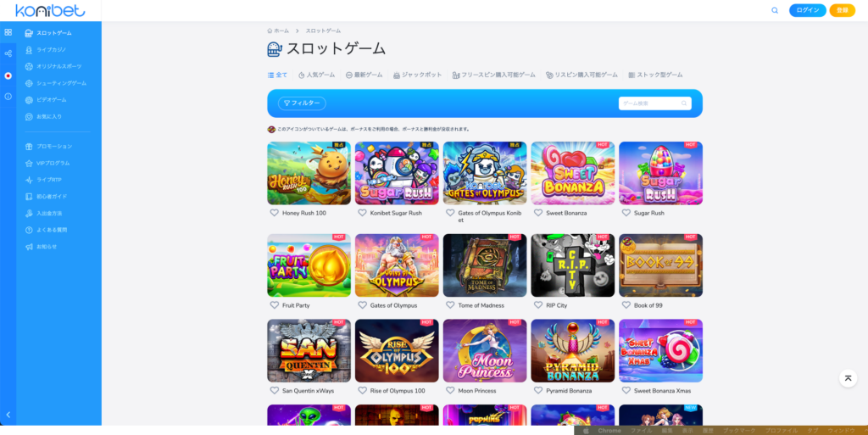868x435 pixels.
Task: Switch to the 人気ゲーム tab
Action: coord(316,75)
